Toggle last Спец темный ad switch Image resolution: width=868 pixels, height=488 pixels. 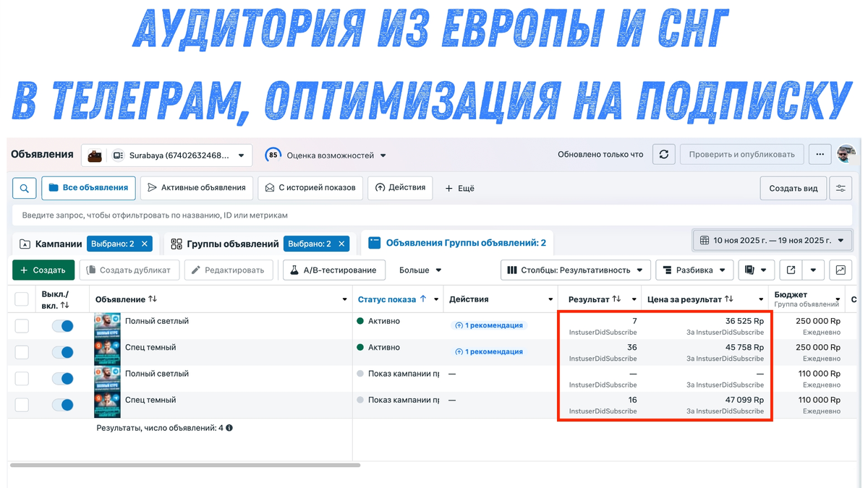62,405
